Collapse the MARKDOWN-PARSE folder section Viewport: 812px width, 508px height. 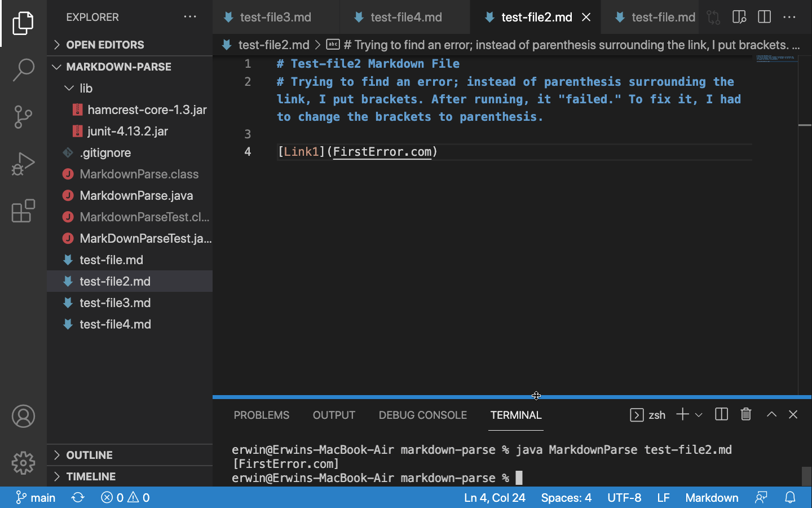pos(130,67)
